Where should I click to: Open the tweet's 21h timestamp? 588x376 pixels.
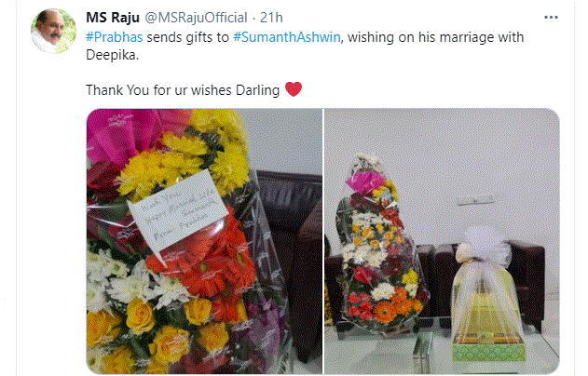[x=271, y=18]
